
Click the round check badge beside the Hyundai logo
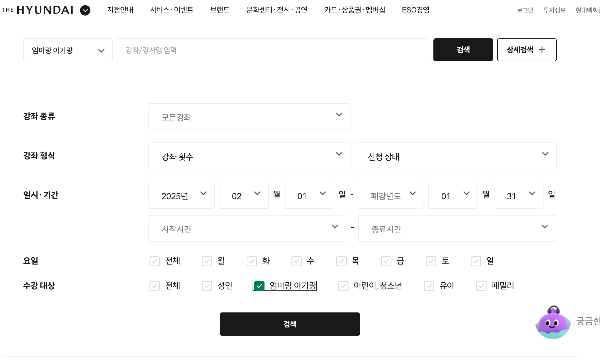85,10
